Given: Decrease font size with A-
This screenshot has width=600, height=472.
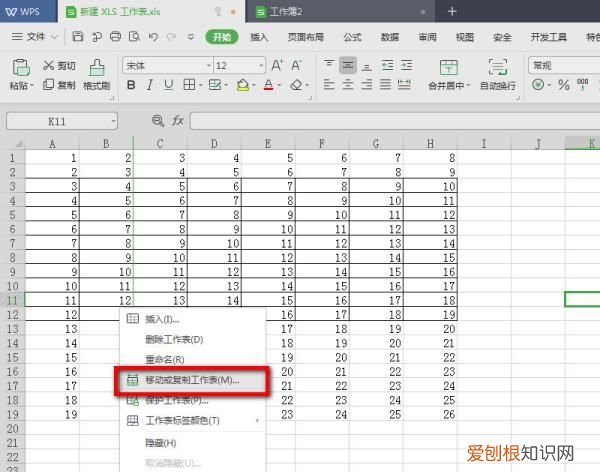Looking at the screenshot, I should tap(296, 65).
